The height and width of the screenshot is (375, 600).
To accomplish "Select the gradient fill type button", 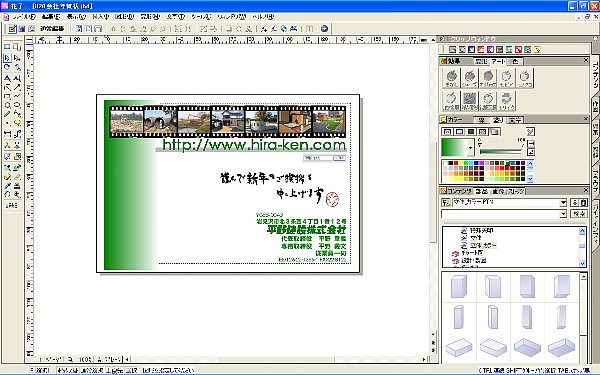I will pos(495,132).
